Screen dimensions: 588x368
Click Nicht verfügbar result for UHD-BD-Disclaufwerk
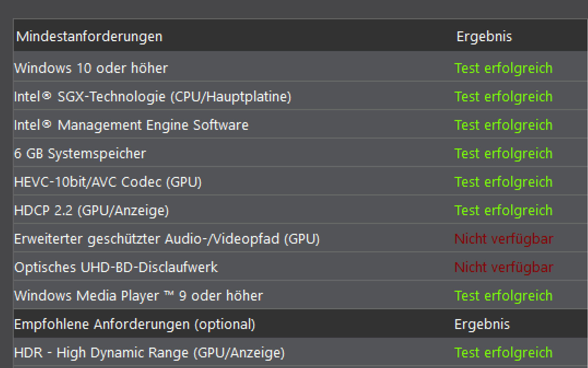tap(504, 267)
